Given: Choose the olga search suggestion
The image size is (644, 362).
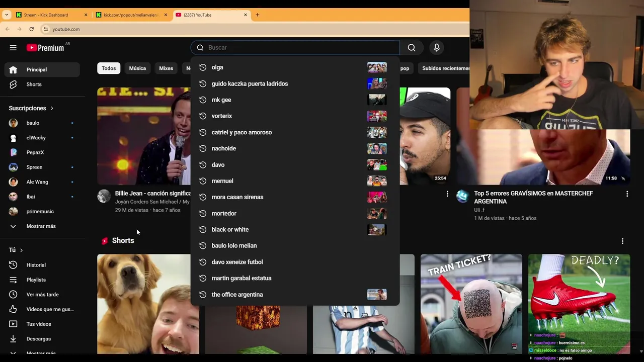Looking at the screenshot, I should pos(295,67).
